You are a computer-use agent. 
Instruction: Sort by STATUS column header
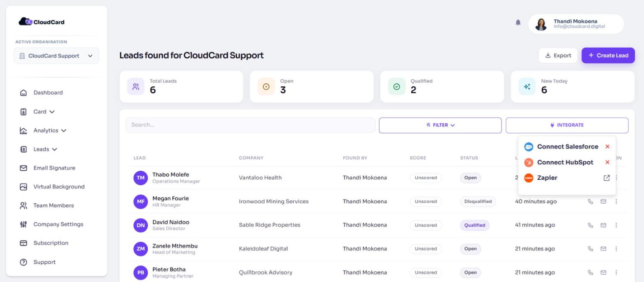(x=469, y=158)
